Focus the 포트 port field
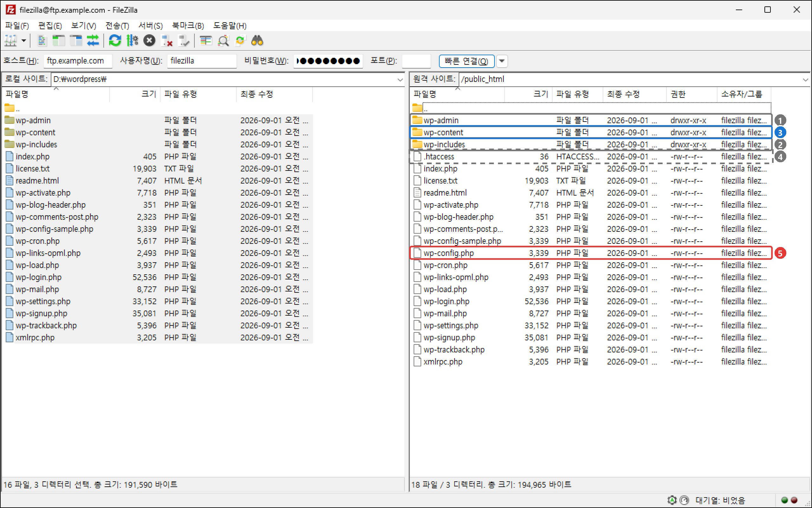This screenshot has height=508, width=812. point(416,61)
